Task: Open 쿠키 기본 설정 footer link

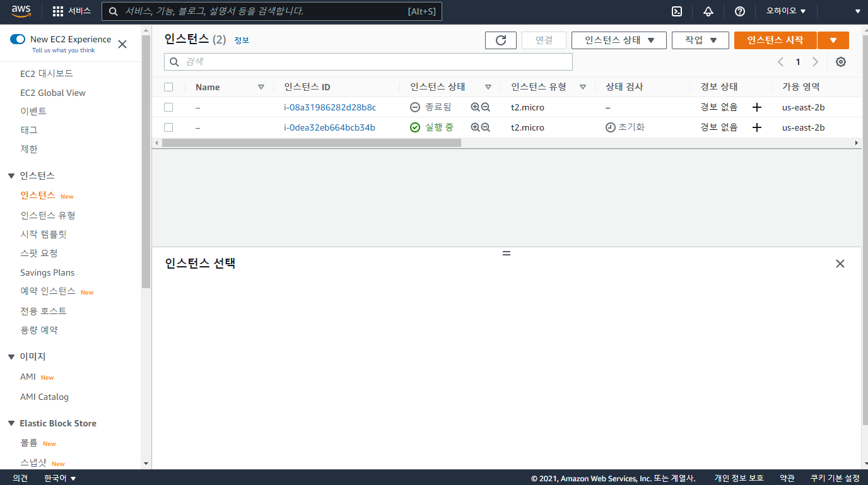Action: tap(835, 478)
